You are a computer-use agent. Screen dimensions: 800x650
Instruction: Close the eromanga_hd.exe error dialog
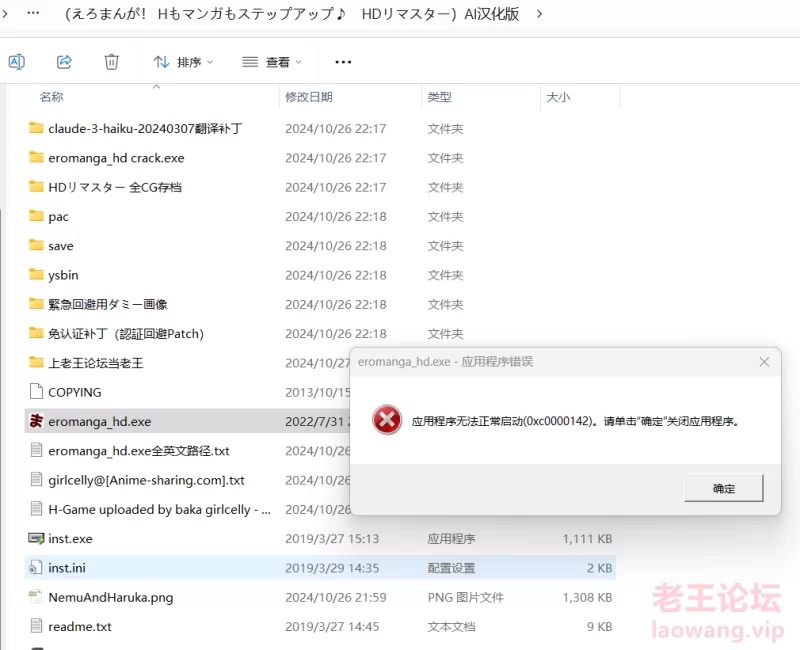pos(764,362)
